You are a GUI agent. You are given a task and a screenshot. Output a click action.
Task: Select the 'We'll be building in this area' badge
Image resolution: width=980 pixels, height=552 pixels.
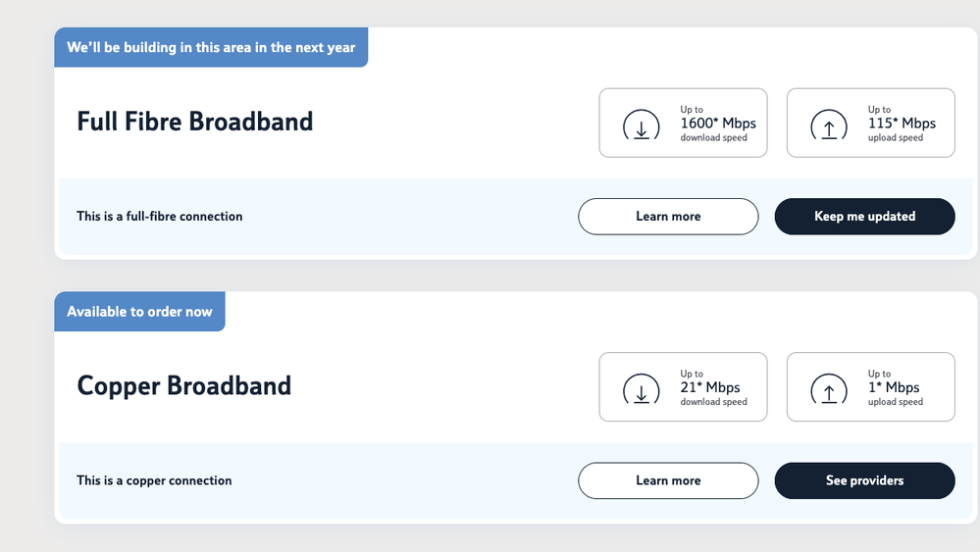[x=211, y=48]
